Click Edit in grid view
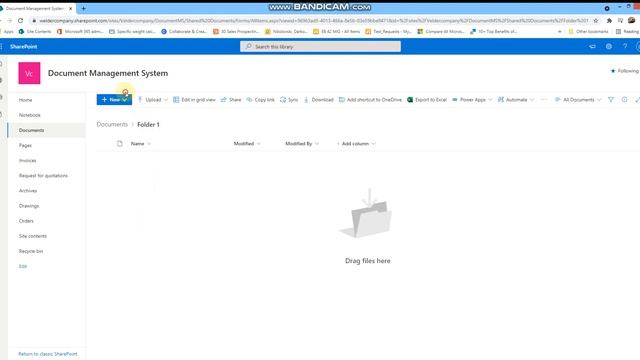 pyautogui.click(x=194, y=100)
